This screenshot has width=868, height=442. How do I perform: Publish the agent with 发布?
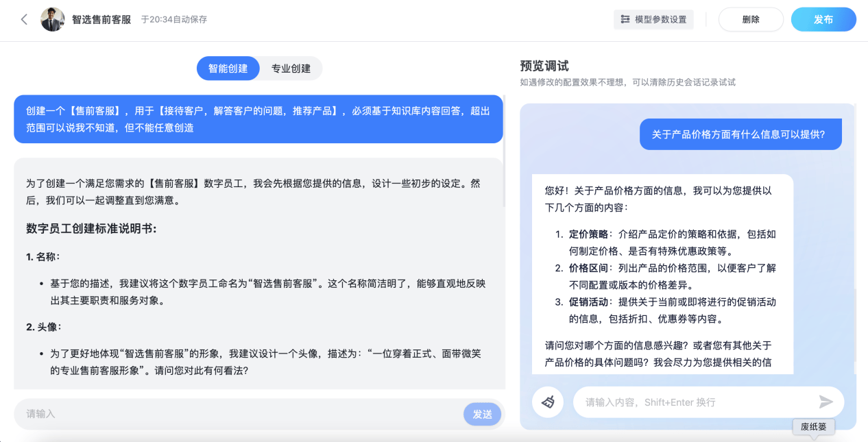823,19
